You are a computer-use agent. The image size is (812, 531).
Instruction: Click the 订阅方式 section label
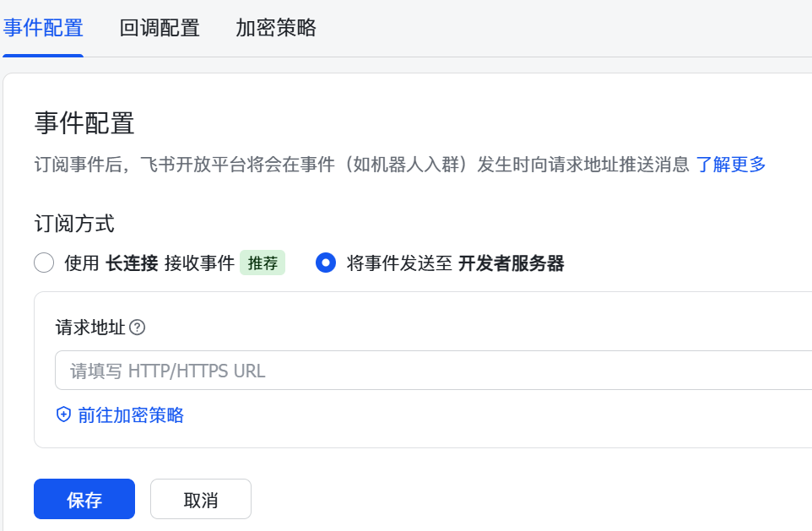click(x=74, y=224)
